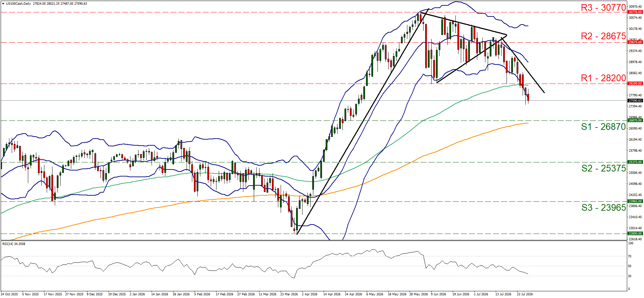The height and width of the screenshot is (298, 644).
Task: Select the 23 Jul 2026 date marker
Action: click(x=525, y=294)
